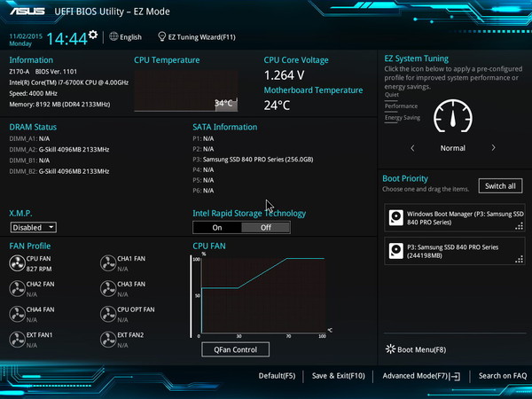
Task: Select the CPU OPT FAN fan icon
Action: click(108, 314)
